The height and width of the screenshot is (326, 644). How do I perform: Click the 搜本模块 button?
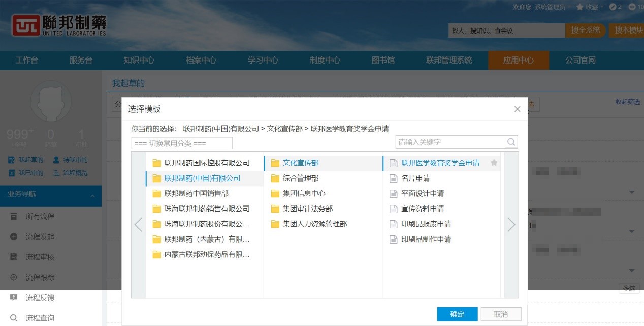coord(627,31)
